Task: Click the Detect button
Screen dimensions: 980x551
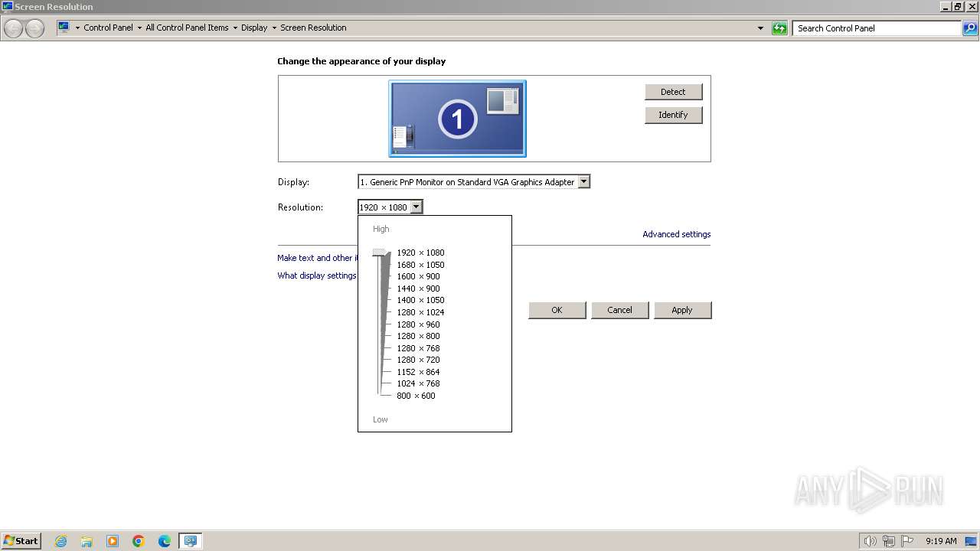Action: pyautogui.click(x=673, y=92)
